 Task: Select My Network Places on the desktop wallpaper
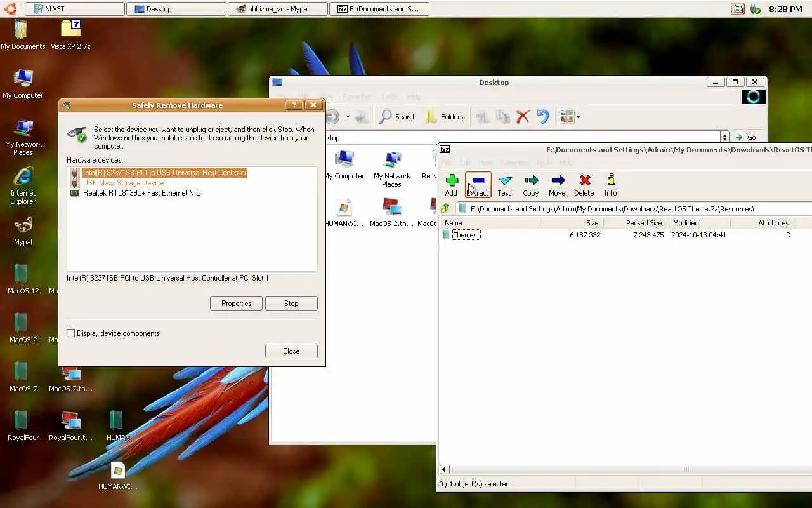(23, 137)
